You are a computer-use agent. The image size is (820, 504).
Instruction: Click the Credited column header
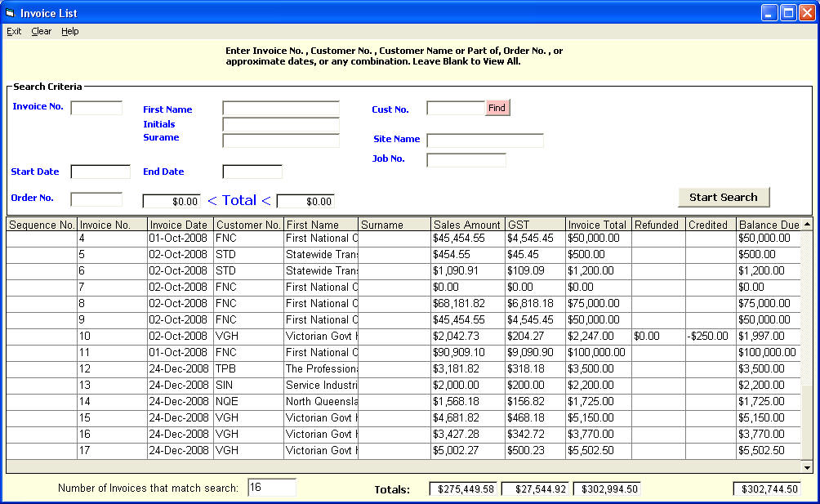pos(711,225)
